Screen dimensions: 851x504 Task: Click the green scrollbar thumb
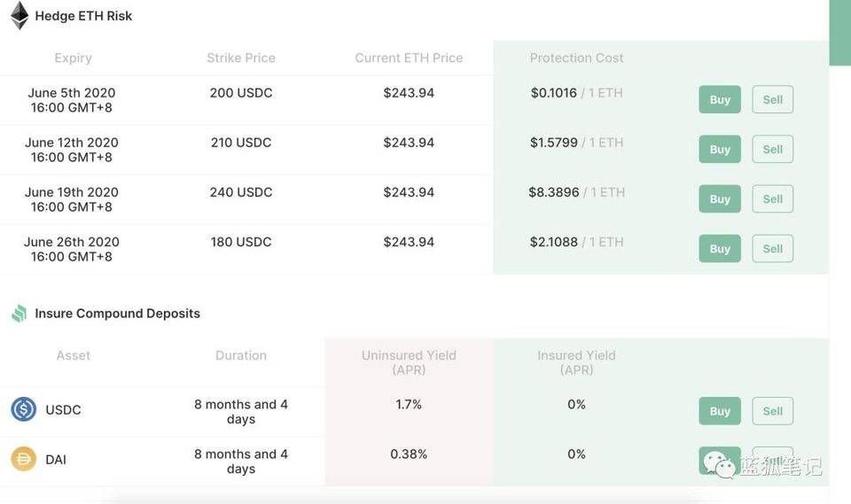click(839, 32)
